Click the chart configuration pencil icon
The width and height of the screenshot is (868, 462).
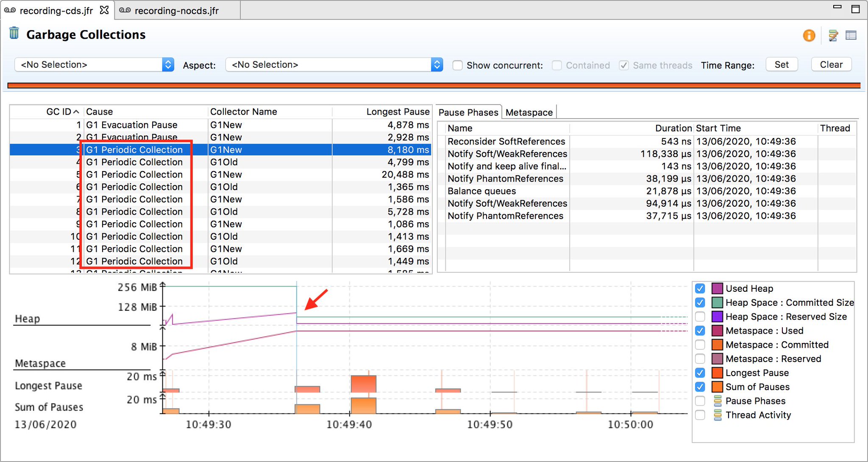(x=833, y=36)
